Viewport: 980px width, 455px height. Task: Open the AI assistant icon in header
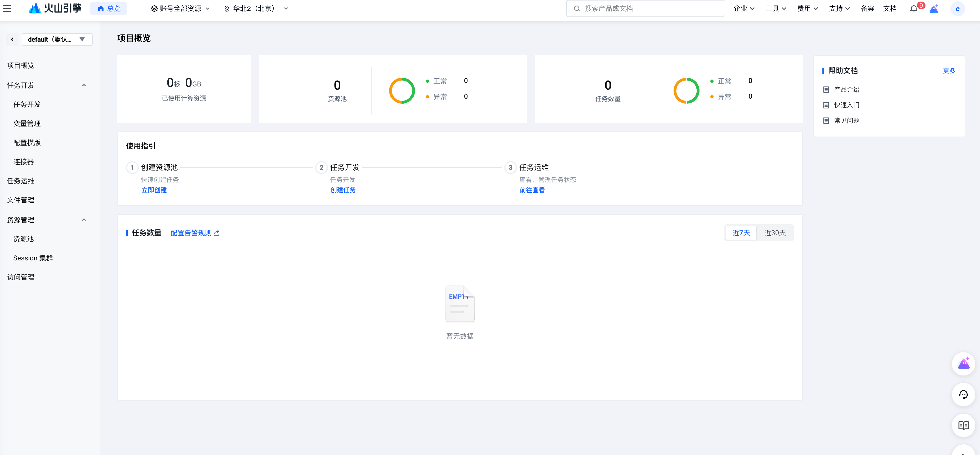pyautogui.click(x=934, y=9)
